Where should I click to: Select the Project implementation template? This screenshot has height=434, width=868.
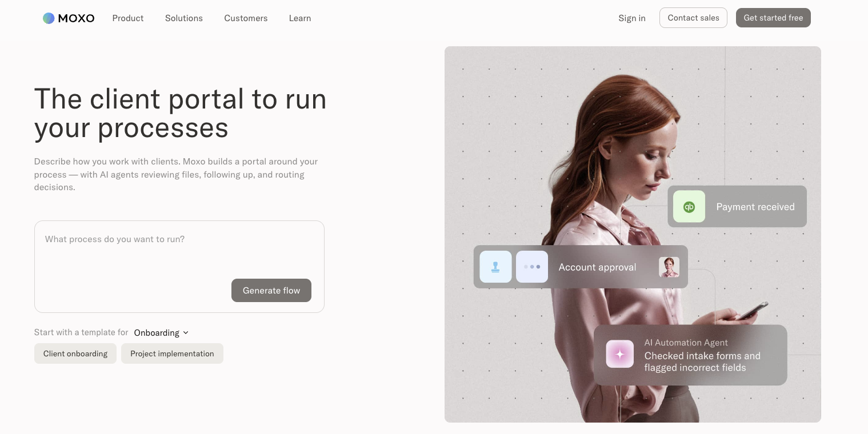172,353
